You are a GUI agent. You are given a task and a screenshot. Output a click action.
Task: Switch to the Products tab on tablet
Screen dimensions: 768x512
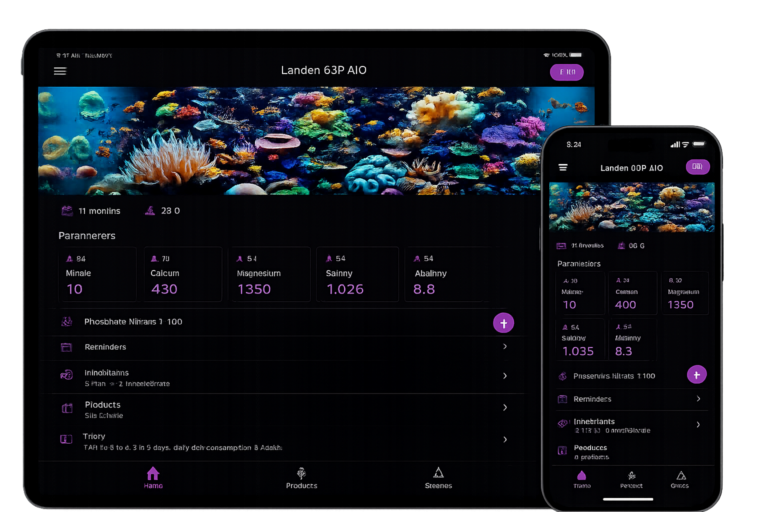coord(302,478)
